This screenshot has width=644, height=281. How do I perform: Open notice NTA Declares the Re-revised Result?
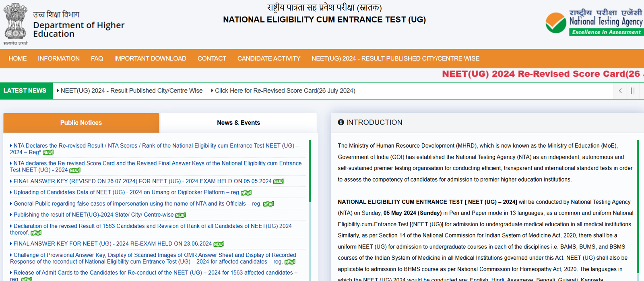point(155,149)
